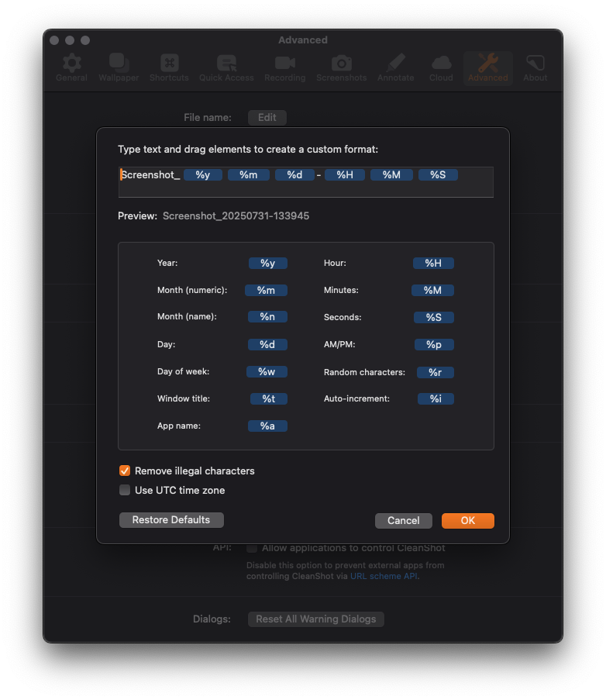606x700 pixels.
Task: Select the Advanced tab
Action: [487, 68]
